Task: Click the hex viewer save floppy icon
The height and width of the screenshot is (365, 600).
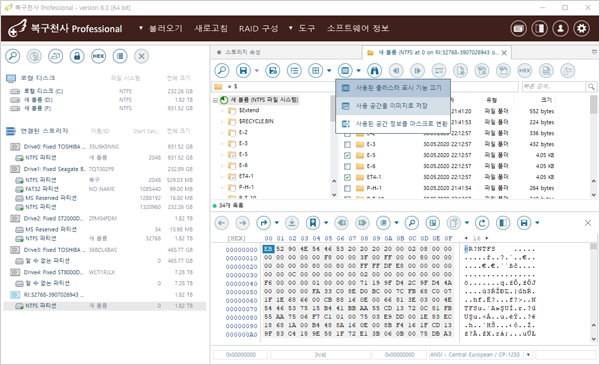Action: (x=524, y=223)
